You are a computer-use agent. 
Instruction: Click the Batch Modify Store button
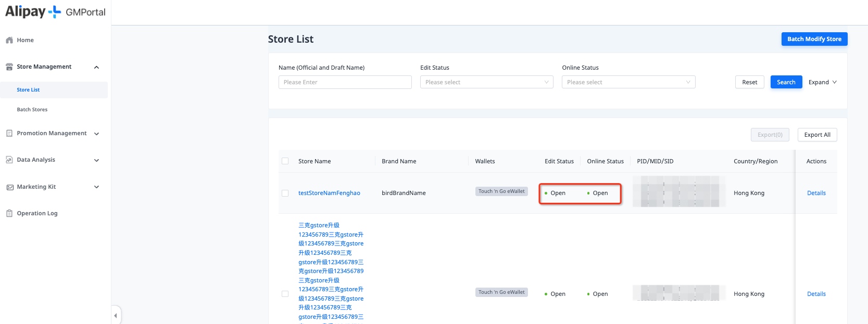coord(814,39)
